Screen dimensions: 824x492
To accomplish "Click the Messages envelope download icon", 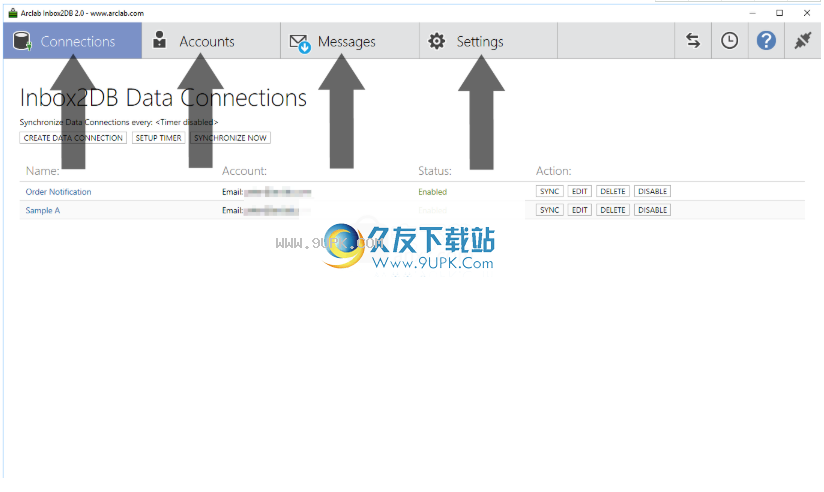I will coord(300,43).
